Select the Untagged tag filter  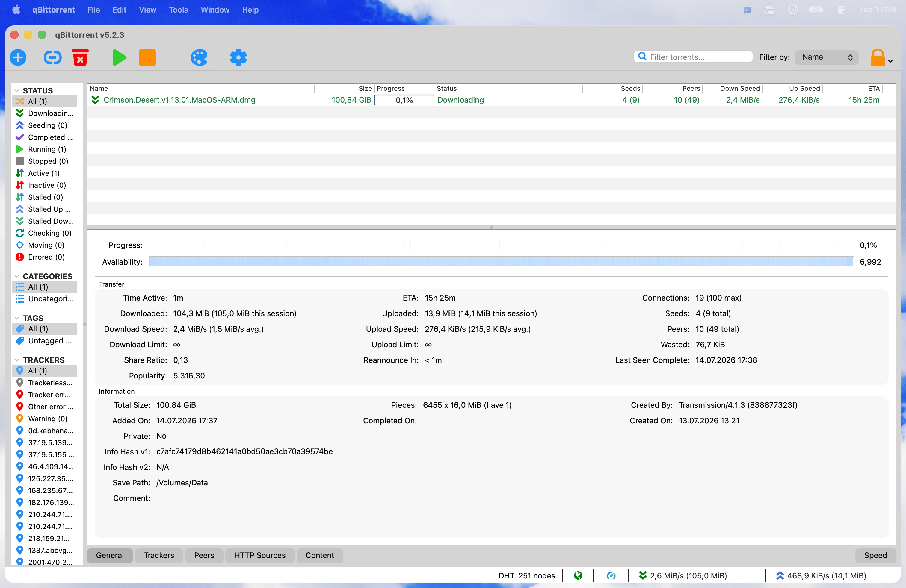coord(45,341)
